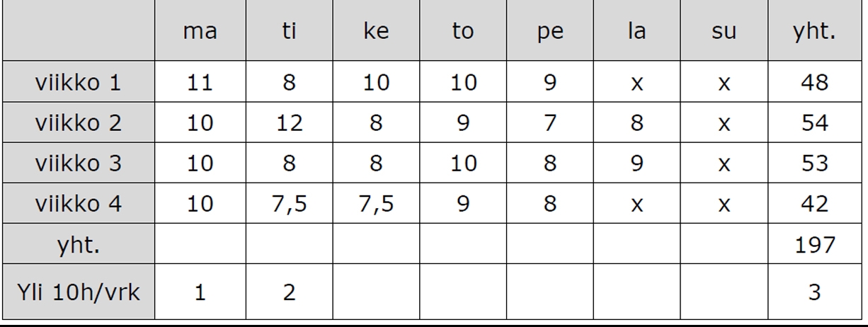Click the empty 'yht.' row Monday cell

tap(200, 244)
